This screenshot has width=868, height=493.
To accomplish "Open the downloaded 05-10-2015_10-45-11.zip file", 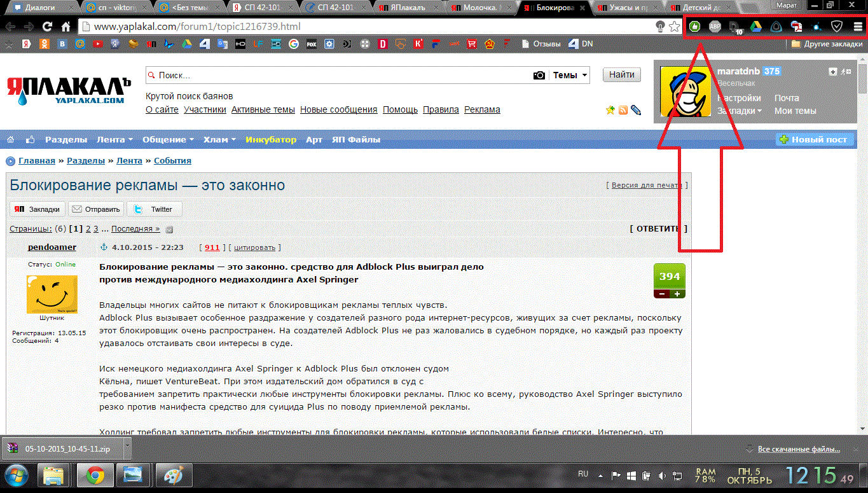I will click(62, 448).
